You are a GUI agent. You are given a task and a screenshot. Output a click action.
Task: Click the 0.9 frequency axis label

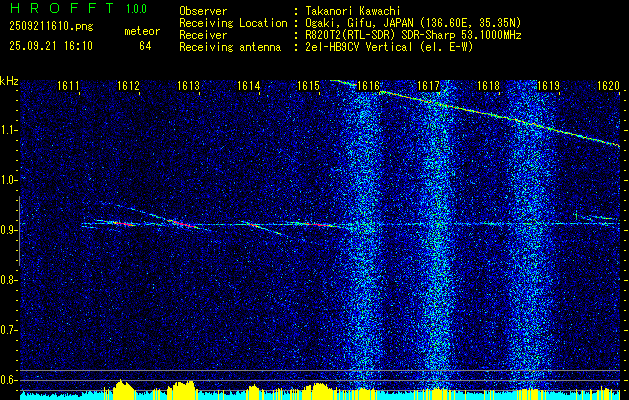(x=9, y=230)
